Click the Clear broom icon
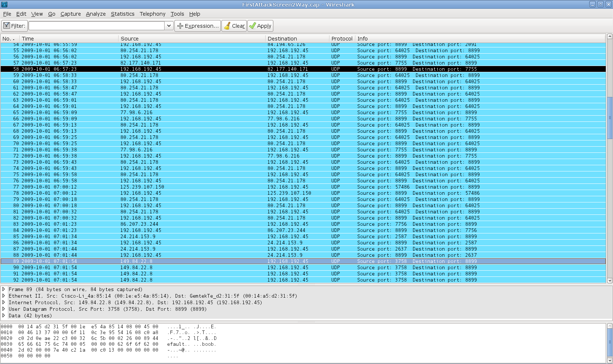The image size is (613, 364). [227, 26]
